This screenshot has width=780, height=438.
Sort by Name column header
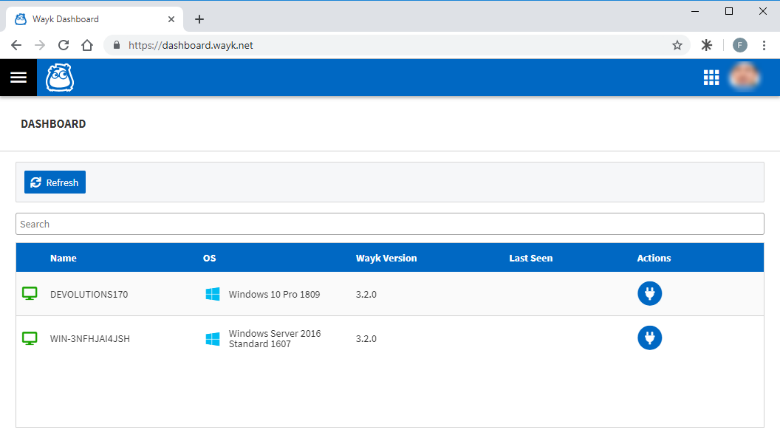point(63,258)
